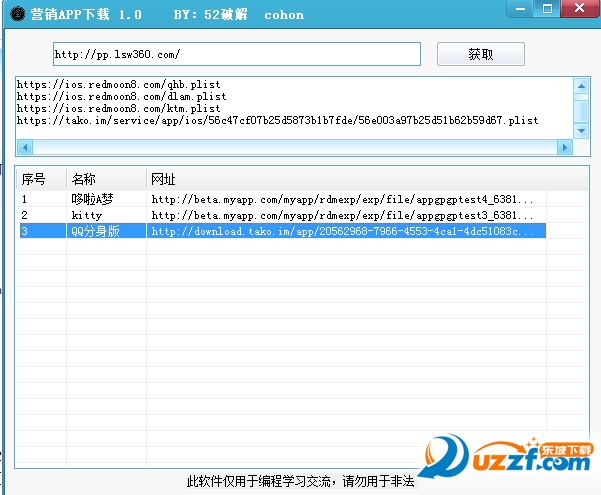The height and width of the screenshot is (495, 601).
Task: Sort by the 名称 column header
Action: pos(107,179)
